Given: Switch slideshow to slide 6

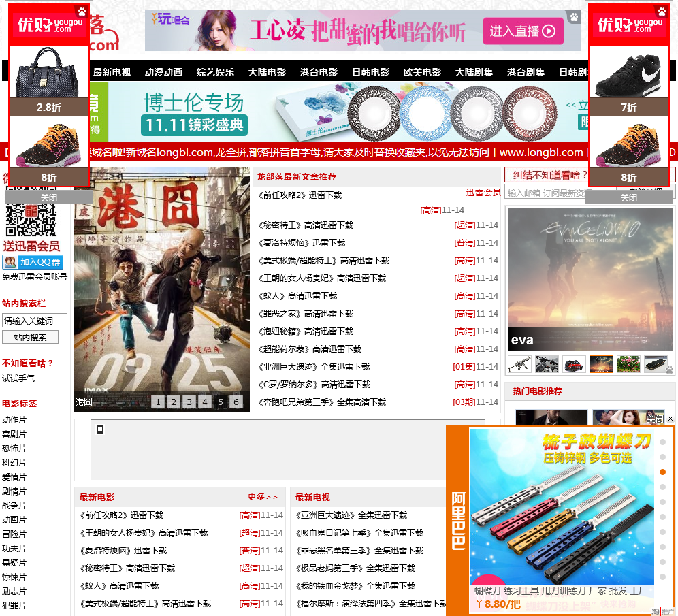Looking at the screenshot, I should 236,402.
